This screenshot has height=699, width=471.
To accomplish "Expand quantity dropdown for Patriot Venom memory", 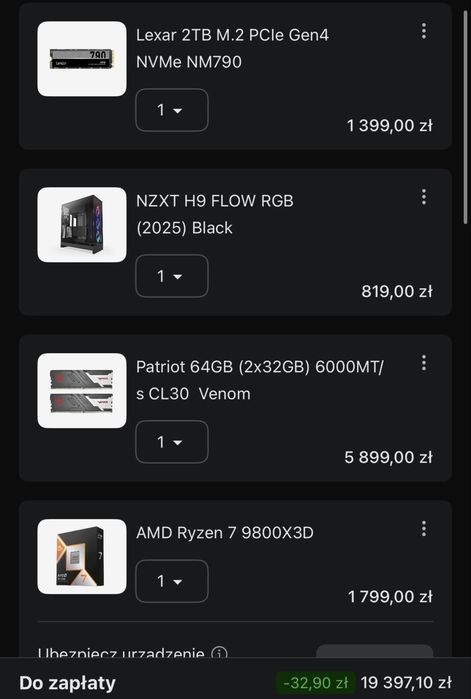I will point(172,442).
